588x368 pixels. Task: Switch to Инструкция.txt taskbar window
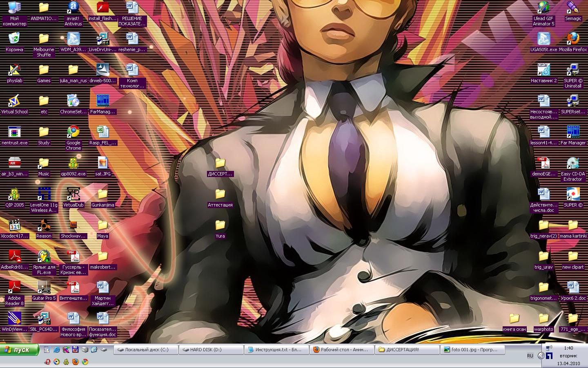[x=276, y=350]
